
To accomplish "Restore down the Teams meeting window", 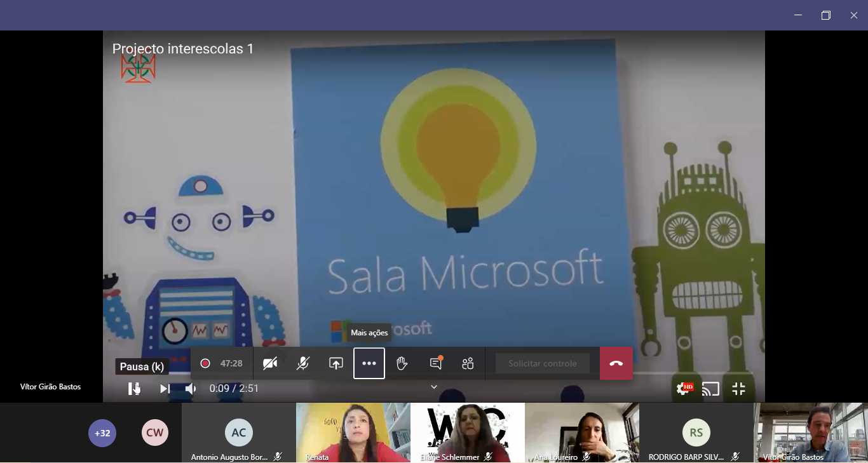I will click(826, 15).
